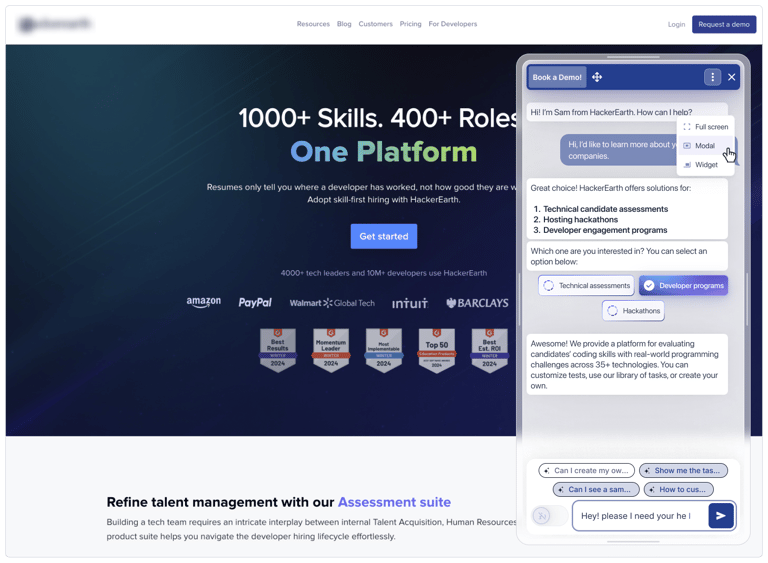Click the sparkle icon on 'How to cus' chip

click(651, 489)
